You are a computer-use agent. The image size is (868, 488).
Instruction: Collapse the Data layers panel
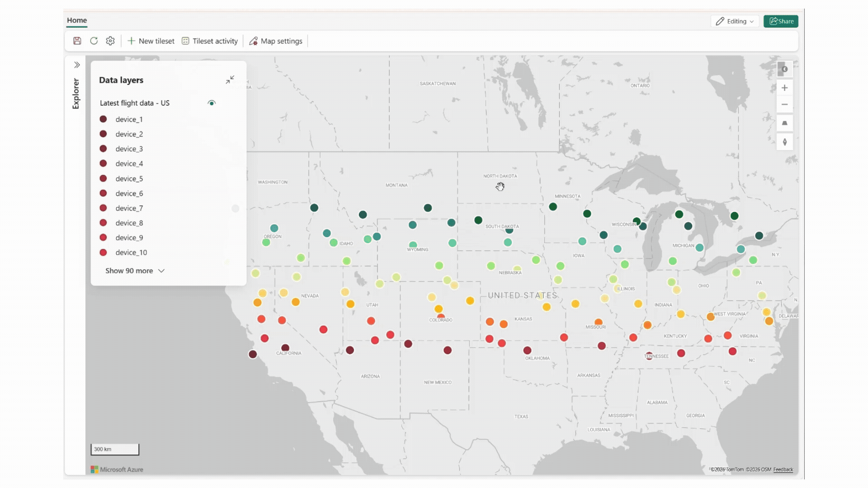230,79
